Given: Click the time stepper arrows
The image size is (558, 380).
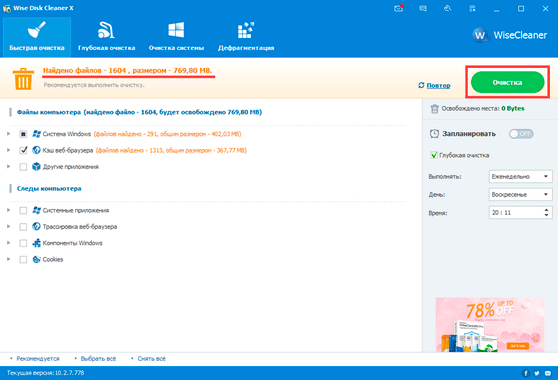Looking at the screenshot, I should pyautogui.click(x=547, y=213).
